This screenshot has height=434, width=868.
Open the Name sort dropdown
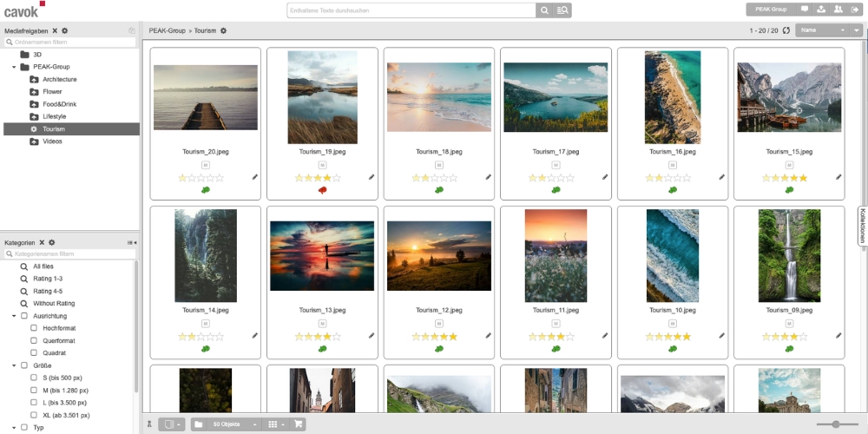tap(823, 30)
